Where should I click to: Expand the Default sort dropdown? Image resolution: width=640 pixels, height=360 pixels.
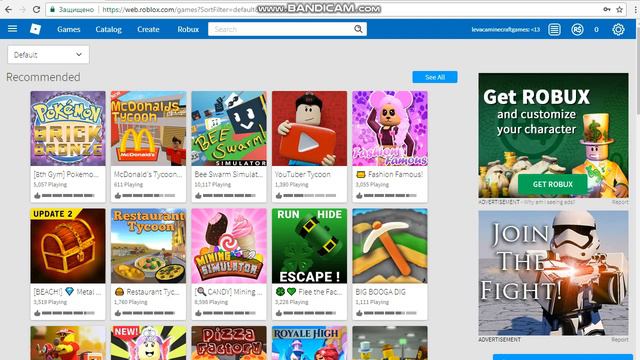[x=48, y=55]
